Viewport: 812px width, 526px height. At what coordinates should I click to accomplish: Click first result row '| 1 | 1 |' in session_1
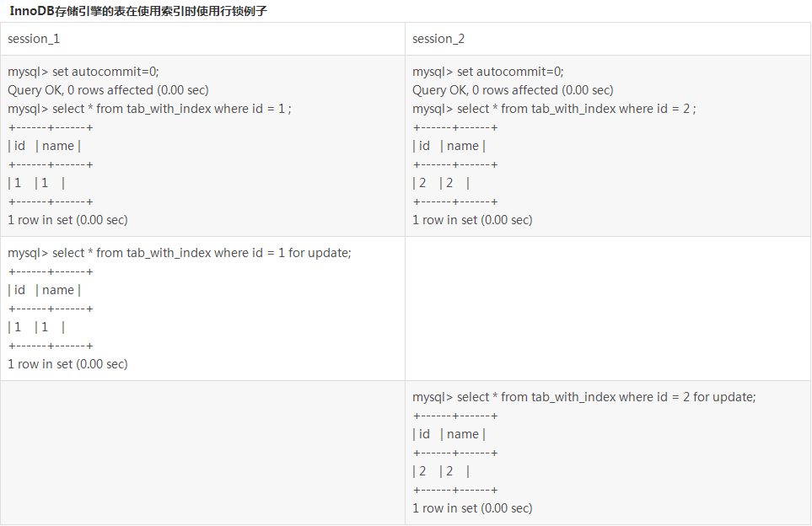pos(36,183)
